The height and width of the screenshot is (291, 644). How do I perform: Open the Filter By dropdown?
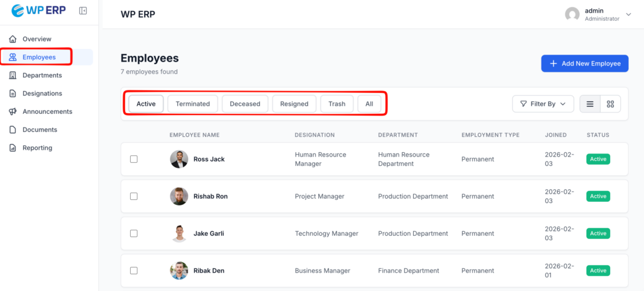(x=543, y=104)
